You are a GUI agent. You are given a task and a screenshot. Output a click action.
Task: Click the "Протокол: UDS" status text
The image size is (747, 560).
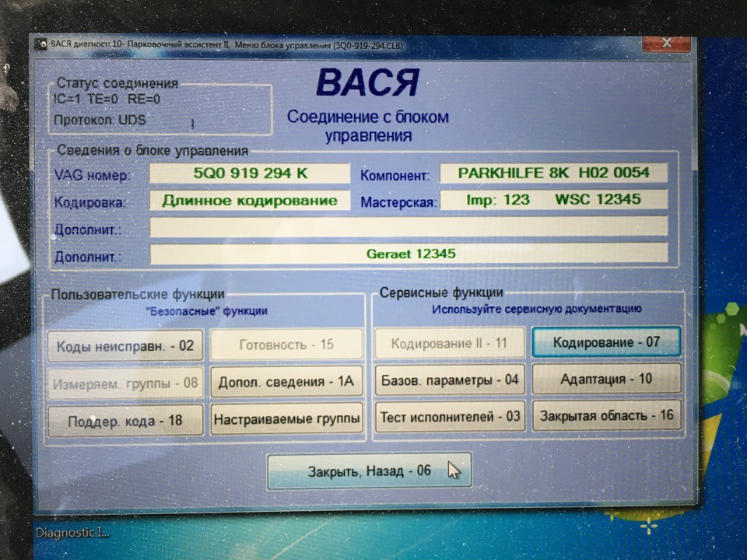(x=100, y=120)
